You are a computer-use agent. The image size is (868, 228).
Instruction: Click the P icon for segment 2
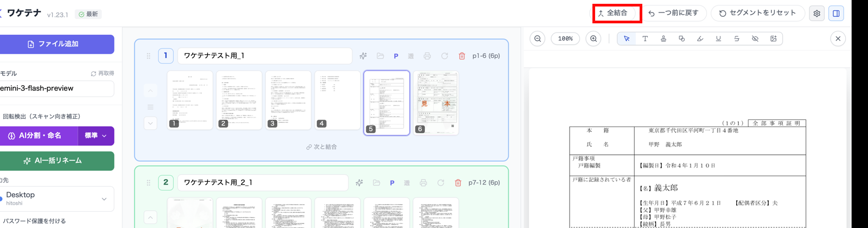(x=392, y=183)
